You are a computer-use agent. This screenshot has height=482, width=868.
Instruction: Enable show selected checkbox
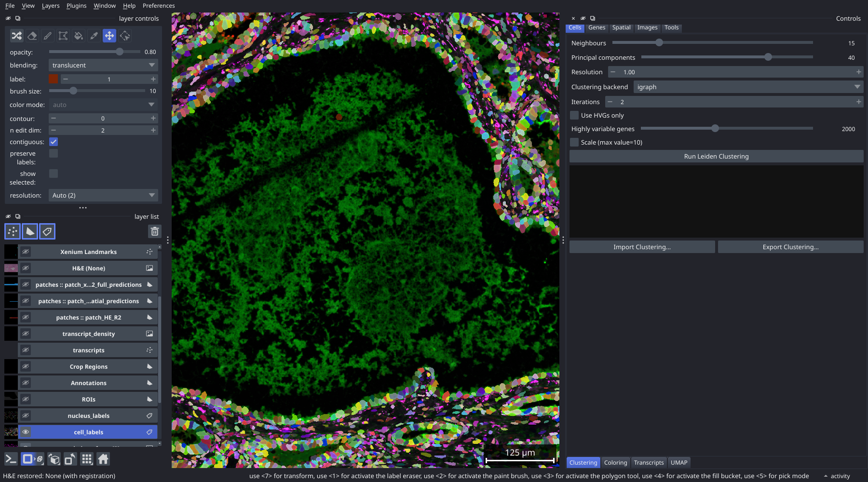[x=54, y=174]
